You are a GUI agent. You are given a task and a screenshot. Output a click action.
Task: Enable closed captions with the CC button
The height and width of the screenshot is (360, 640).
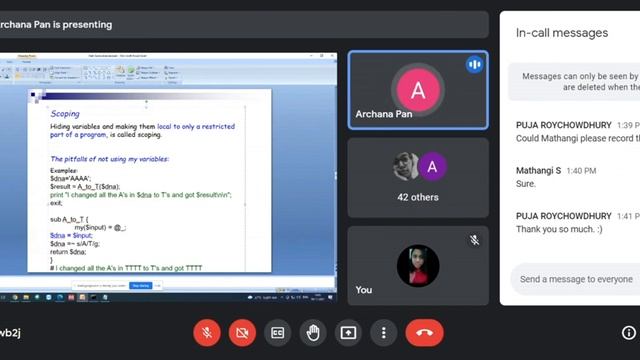(278, 333)
